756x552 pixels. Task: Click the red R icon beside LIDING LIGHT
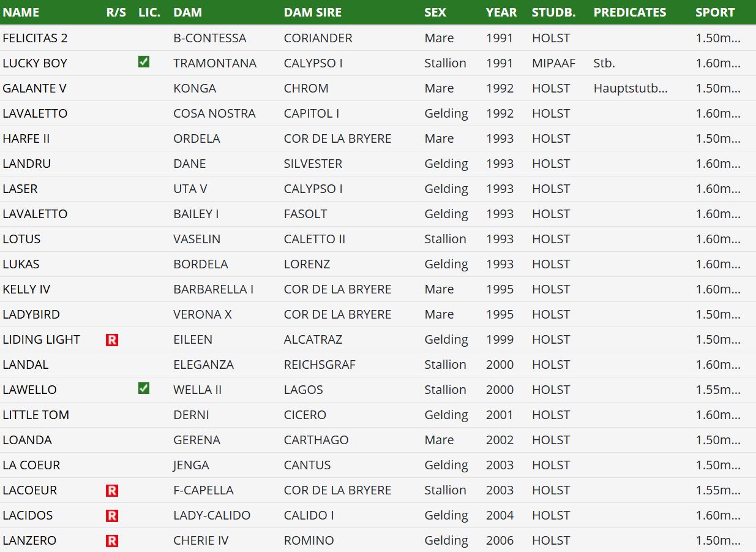click(112, 339)
